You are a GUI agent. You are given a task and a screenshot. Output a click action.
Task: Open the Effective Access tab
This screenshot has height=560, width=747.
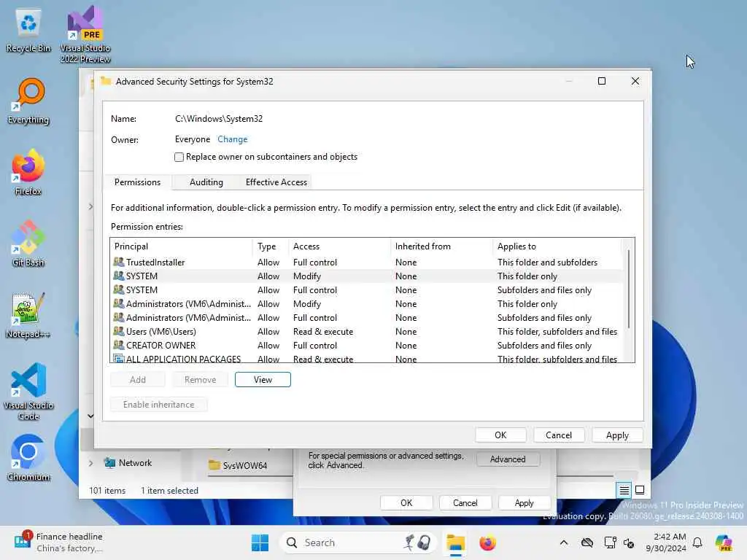point(276,182)
